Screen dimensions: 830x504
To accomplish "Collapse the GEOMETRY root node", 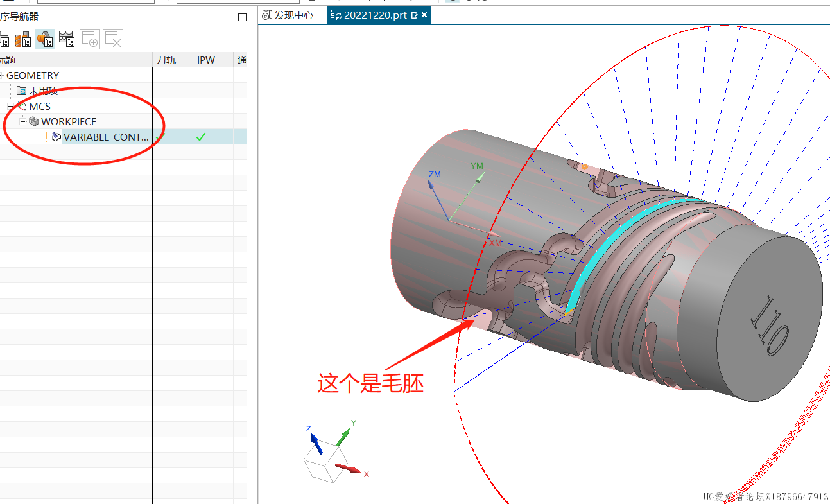I will [x=1, y=75].
